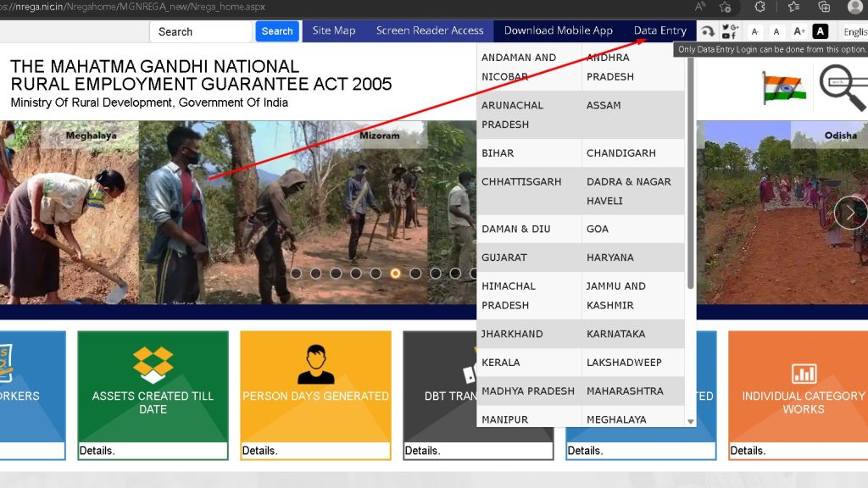Viewport: 868px width, 488px height.
Task: Click the Individual Category Works chart icon
Action: (804, 373)
